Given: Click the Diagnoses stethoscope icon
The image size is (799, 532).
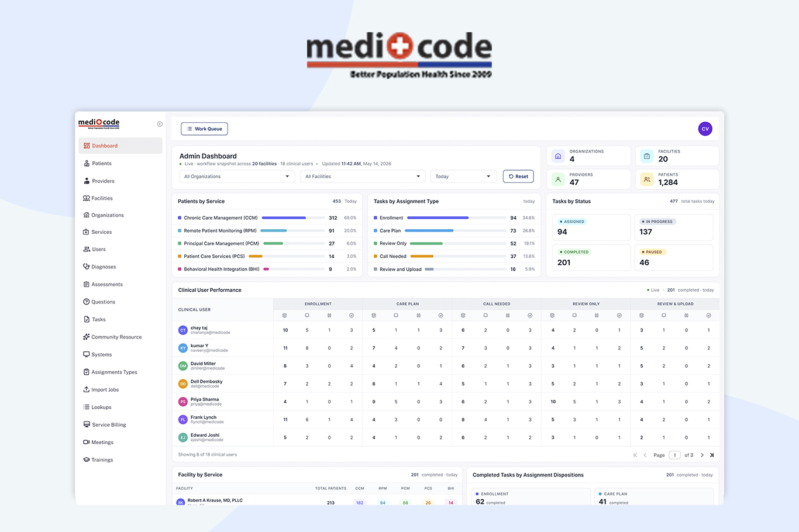Looking at the screenshot, I should pyautogui.click(x=87, y=267).
